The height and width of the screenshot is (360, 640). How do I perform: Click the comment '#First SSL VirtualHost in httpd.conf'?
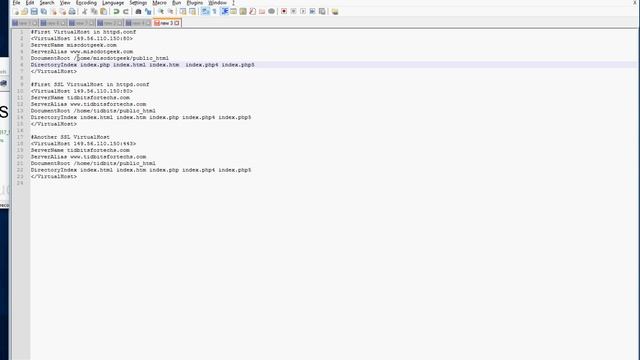(90, 84)
